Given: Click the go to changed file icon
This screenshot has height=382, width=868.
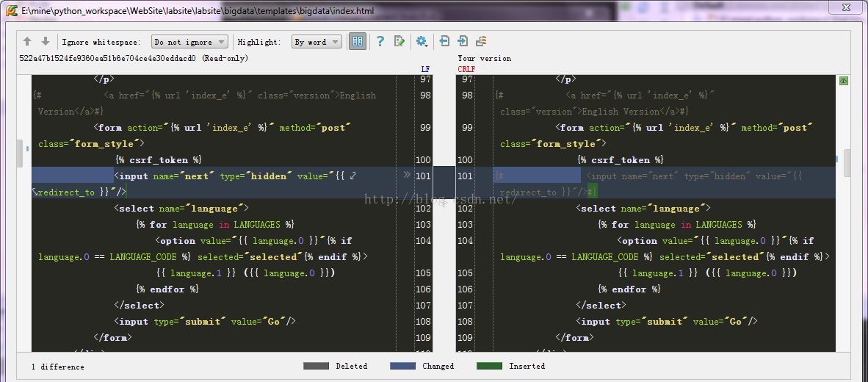Looking at the screenshot, I should [x=481, y=41].
